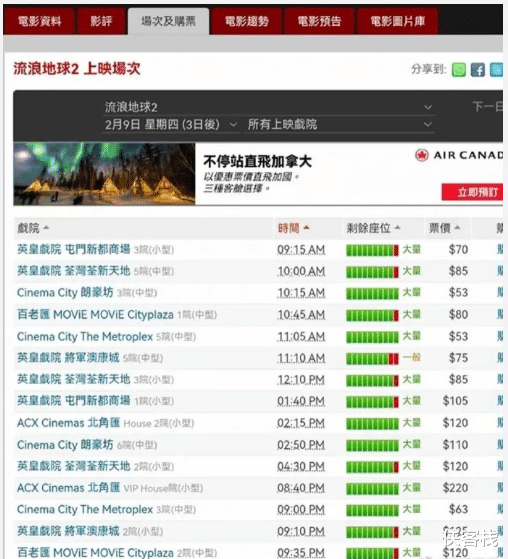Image resolution: width=508 pixels, height=559 pixels.
Task: Select 場次及購票 tab
Action: pos(168,21)
